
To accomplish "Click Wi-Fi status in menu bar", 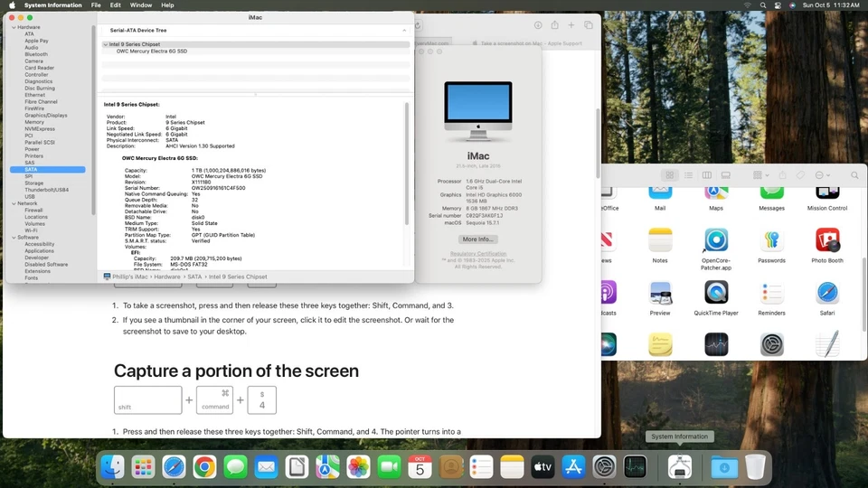I will click(748, 5).
